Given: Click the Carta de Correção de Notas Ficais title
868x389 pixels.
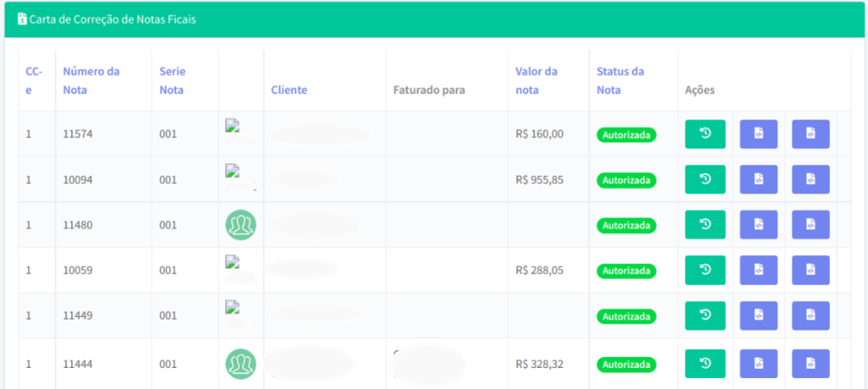Looking at the screenshot, I should [113, 19].
